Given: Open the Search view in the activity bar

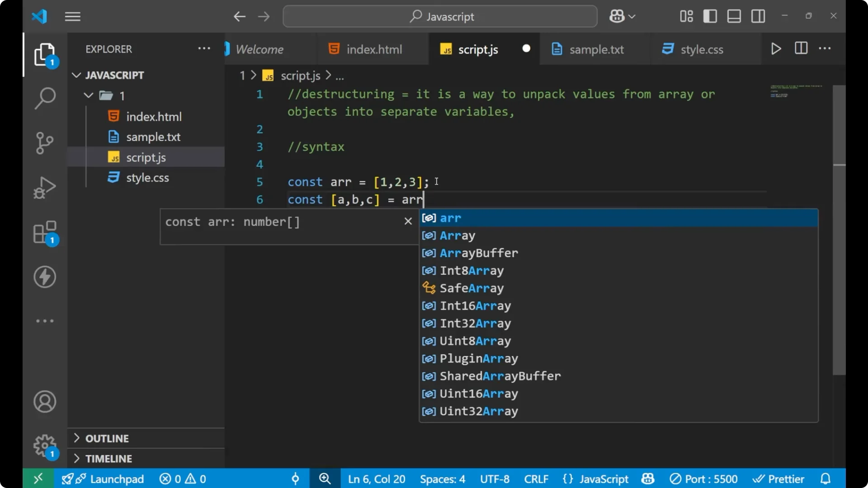Looking at the screenshot, I should [45, 98].
